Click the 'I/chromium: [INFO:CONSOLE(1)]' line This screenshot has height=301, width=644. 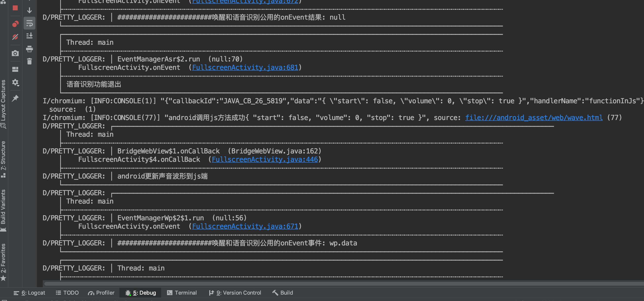tap(343, 101)
